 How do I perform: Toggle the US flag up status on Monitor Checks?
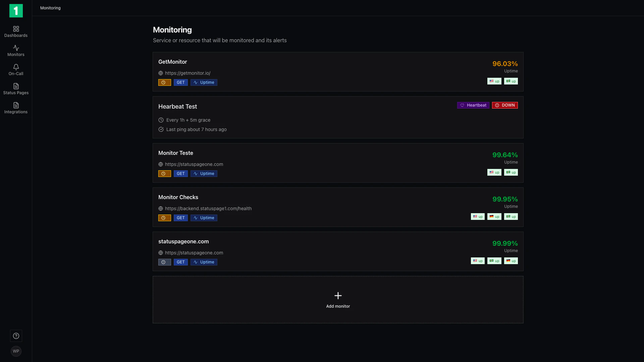[x=478, y=216]
